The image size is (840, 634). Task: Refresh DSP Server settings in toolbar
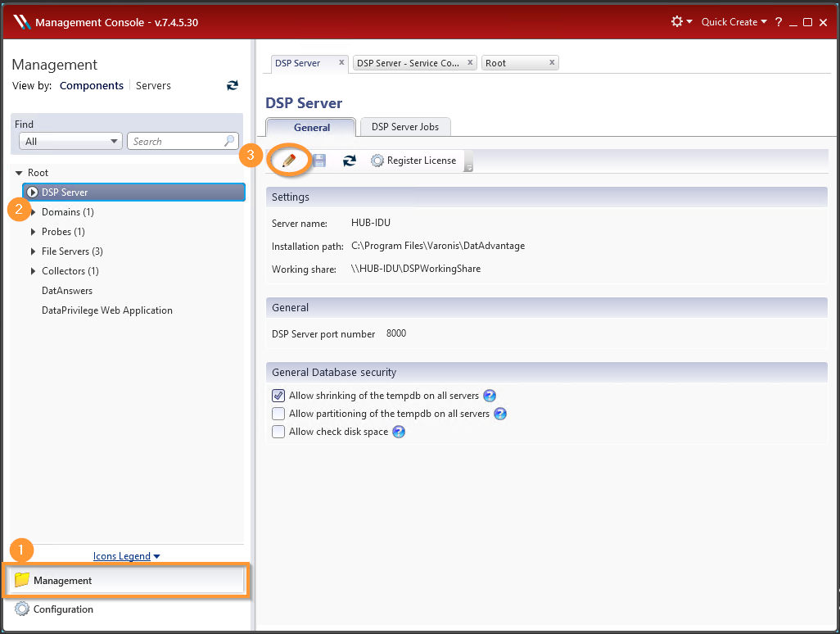350,161
